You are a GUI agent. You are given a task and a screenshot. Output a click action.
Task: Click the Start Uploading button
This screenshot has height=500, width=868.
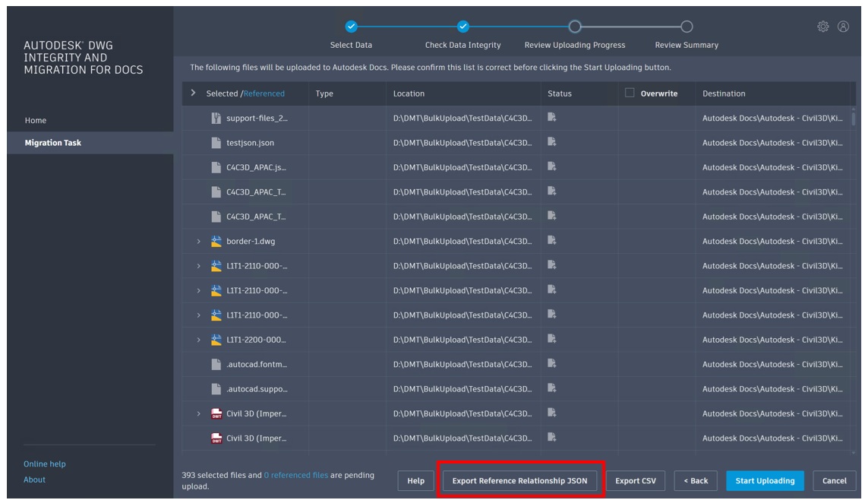tap(765, 480)
